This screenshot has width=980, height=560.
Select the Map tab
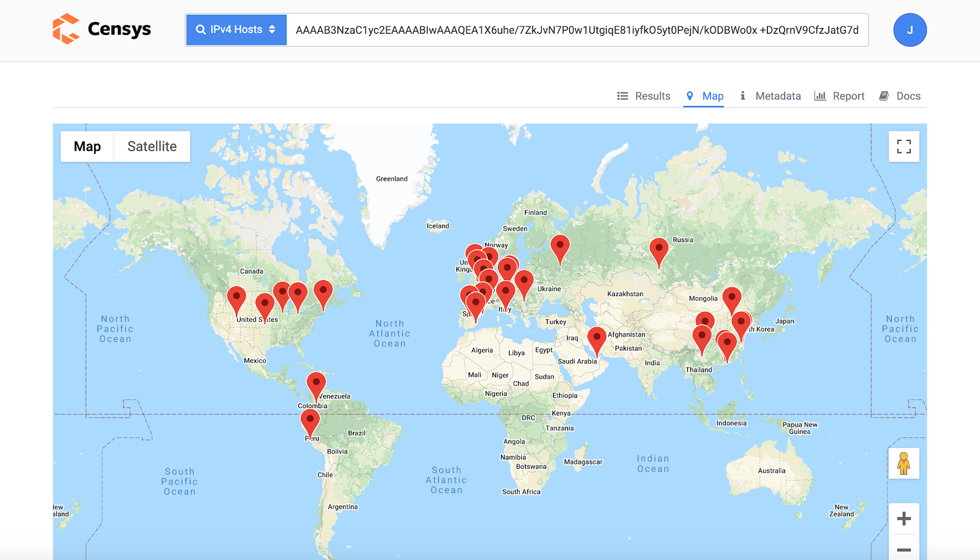point(704,96)
